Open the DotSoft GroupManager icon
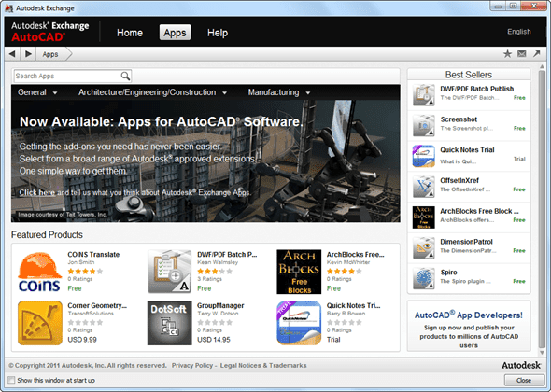 169,323
